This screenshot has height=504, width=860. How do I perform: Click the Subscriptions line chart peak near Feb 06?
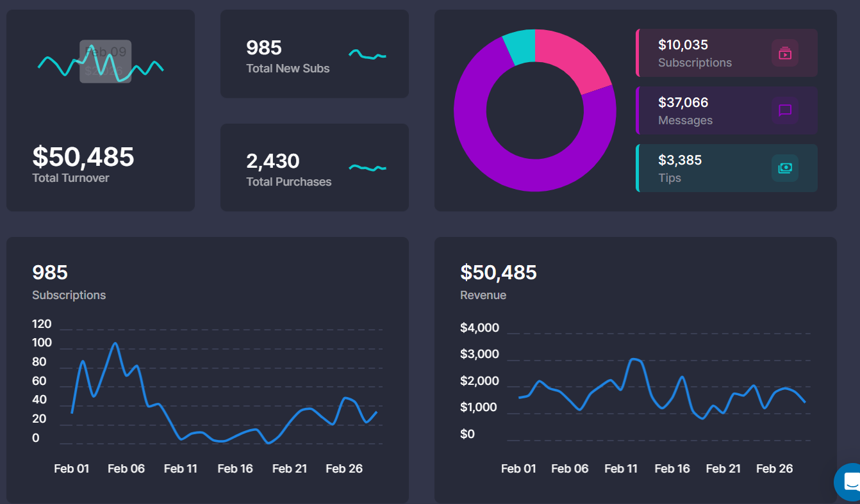[115, 344]
